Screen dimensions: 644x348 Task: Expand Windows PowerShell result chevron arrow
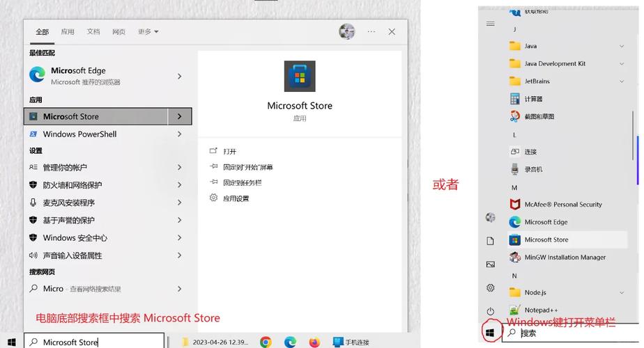click(180, 134)
